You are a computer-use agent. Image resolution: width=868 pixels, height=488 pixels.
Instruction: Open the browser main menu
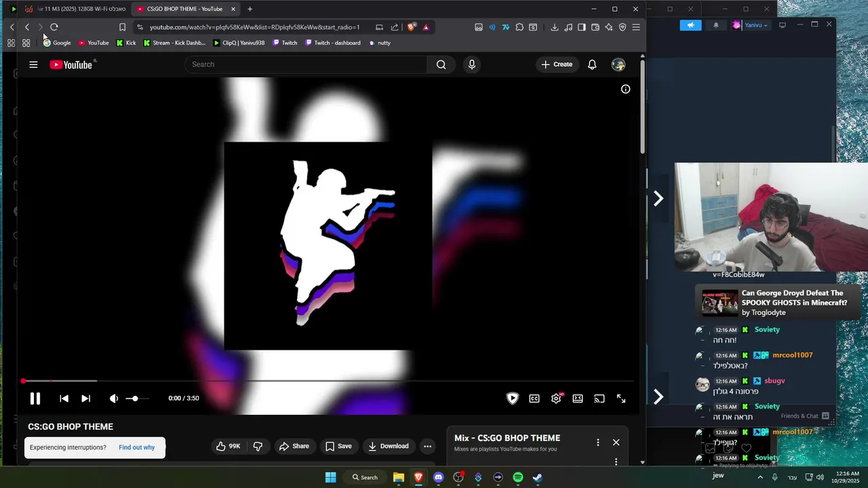(636, 27)
